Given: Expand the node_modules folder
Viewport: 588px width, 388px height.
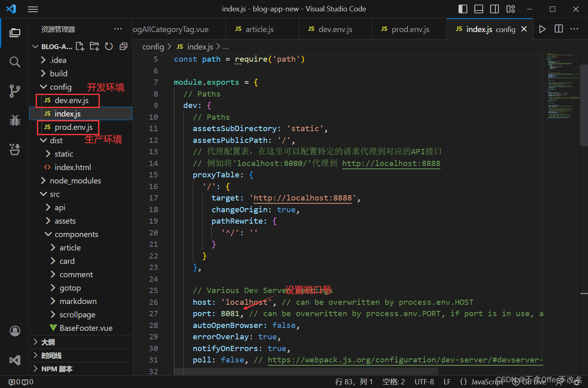Looking at the screenshot, I should (x=81, y=181).
